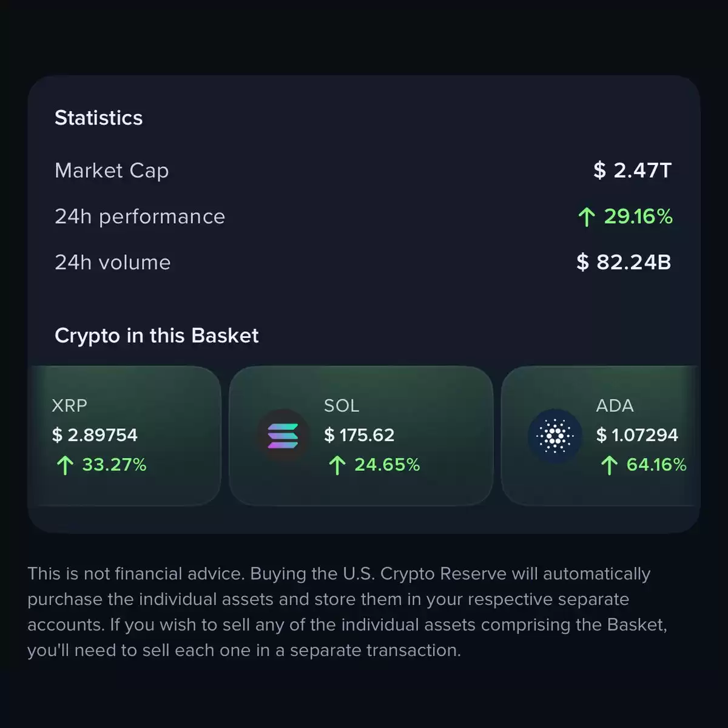728x728 pixels.
Task: Open the ADA basket card
Action: pos(601,436)
